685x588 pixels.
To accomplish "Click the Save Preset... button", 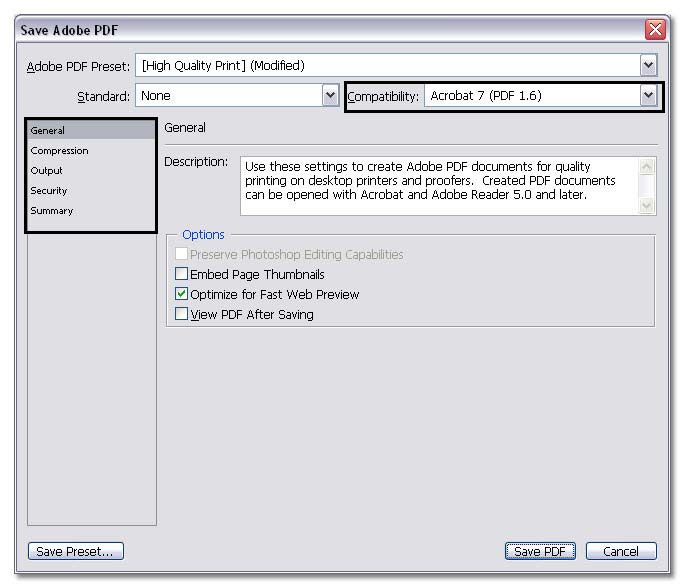I will 76,551.
